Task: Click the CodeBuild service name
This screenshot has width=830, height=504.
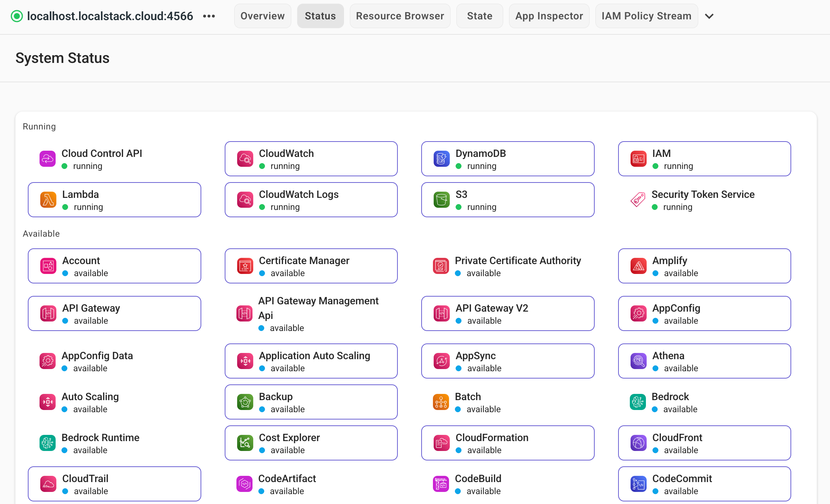Action: pos(478,478)
